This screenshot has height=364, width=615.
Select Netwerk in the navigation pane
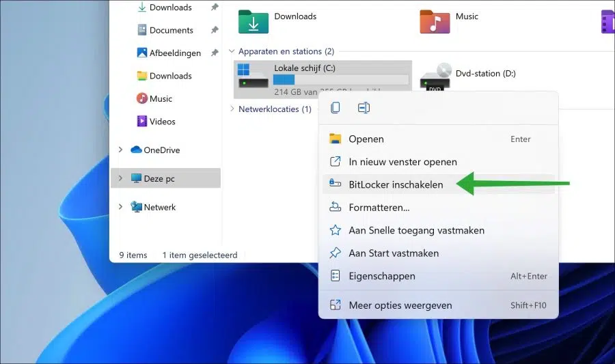click(153, 207)
